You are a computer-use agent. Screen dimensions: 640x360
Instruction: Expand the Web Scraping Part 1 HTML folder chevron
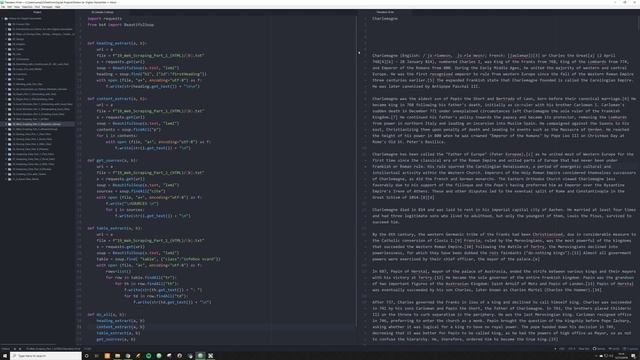[6, 119]
